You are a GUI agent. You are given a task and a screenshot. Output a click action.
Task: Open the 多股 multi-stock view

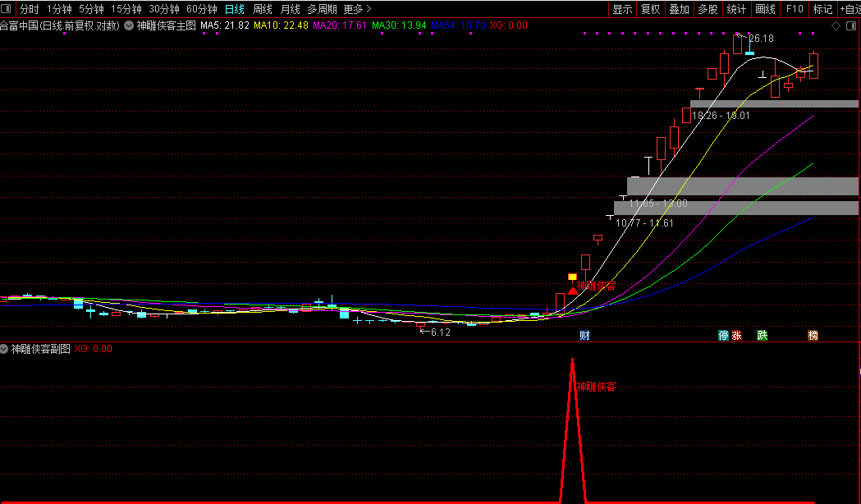click(708, 9)
